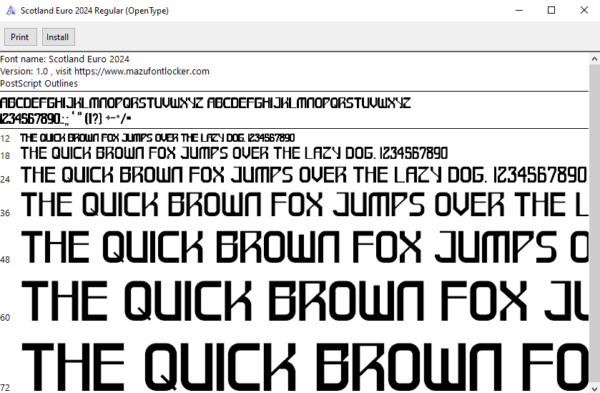Click the 'PostScript Outlines' text

[x=39, y=83]
